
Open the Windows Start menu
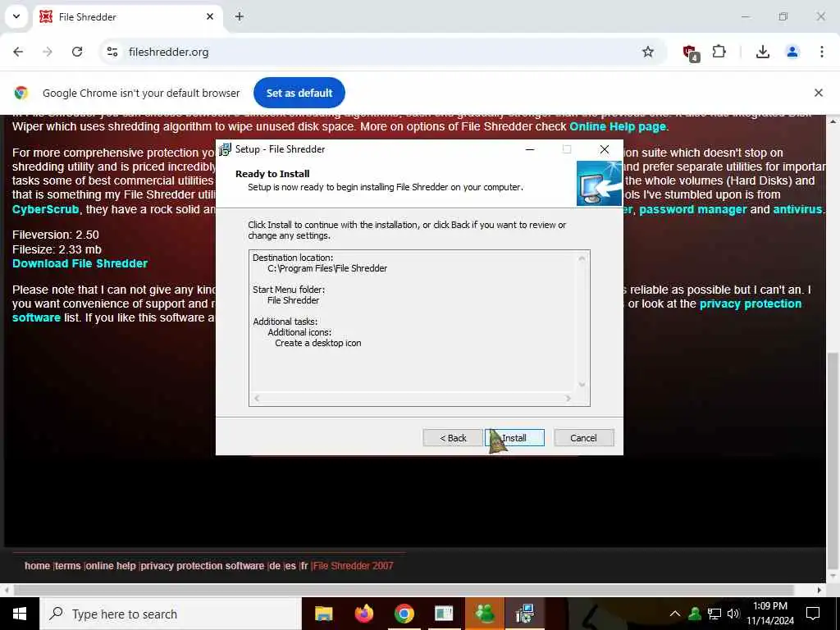[x=20, y=614]
